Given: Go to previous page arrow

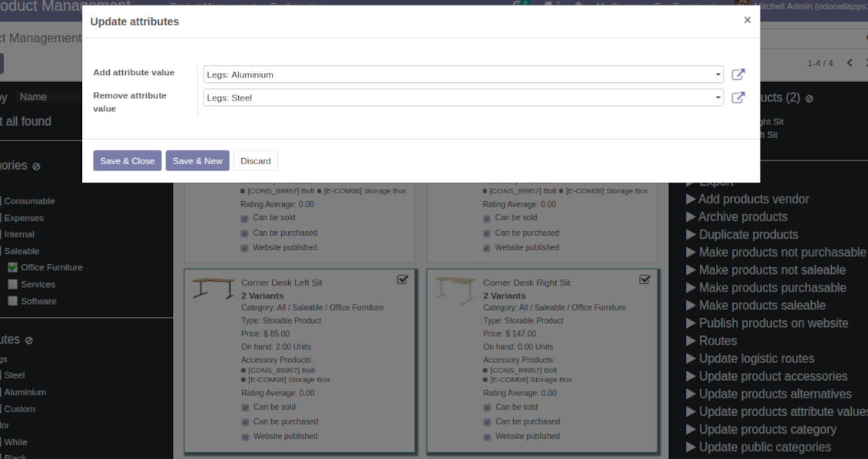Looking at the screenshot, I should click(x=849, y=62).
